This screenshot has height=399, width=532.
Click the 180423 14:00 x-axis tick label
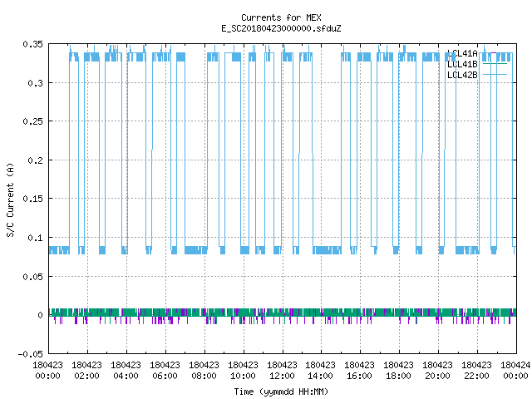point(320,371)
